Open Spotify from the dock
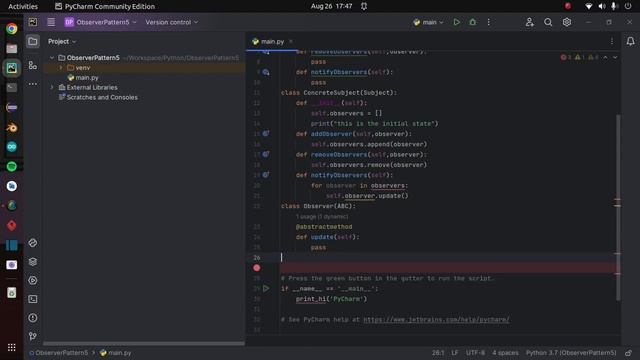 (x=11, y=166)
